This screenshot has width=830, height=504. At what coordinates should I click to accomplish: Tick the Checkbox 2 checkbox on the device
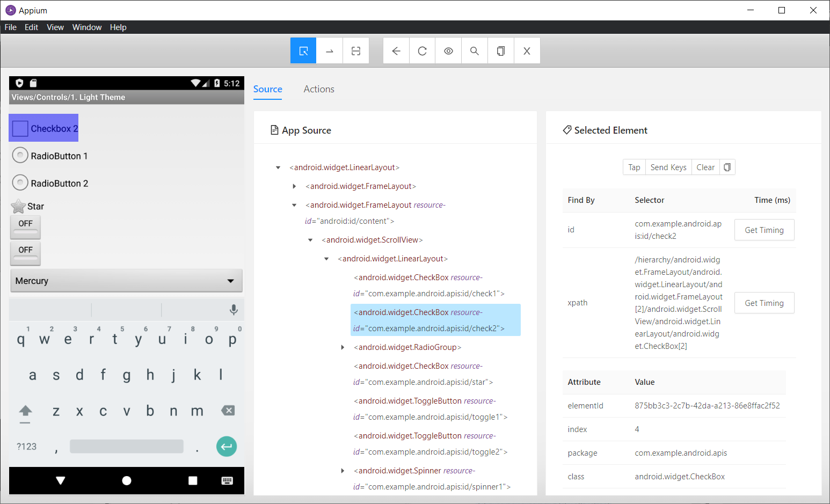[19, 128]
